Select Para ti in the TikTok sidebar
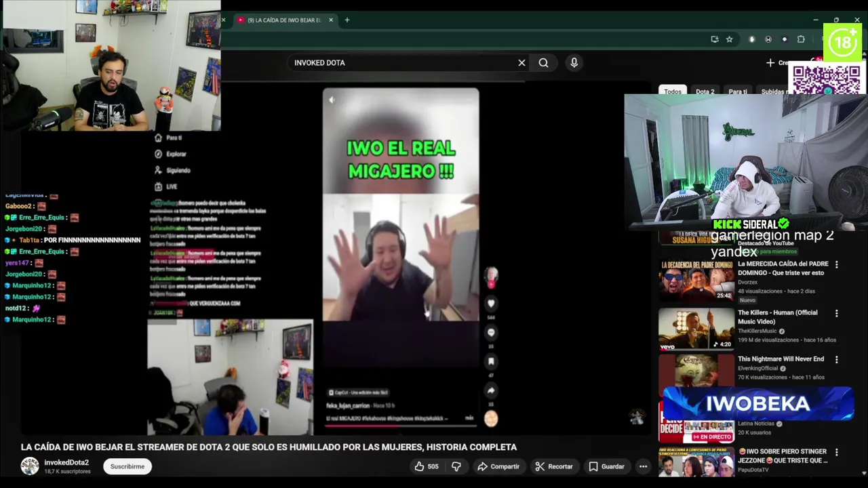 [168, 138]
